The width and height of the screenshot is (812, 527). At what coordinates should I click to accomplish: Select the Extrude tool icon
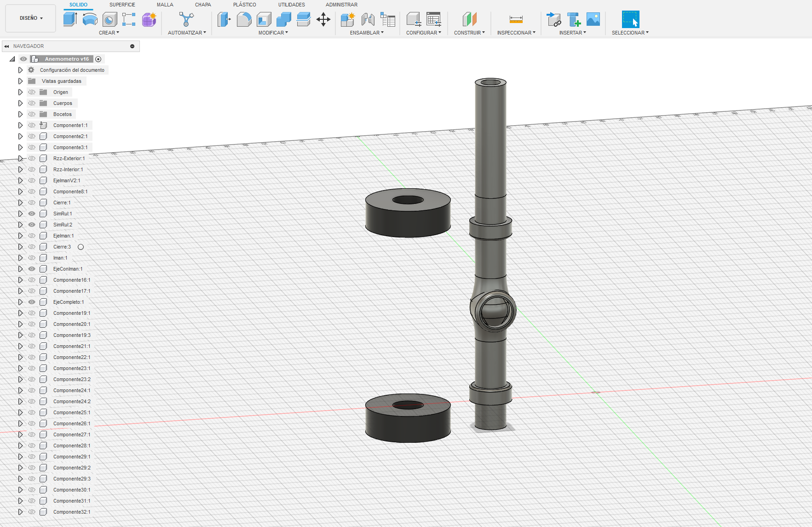pyautogui.click(x=70, y=19)
